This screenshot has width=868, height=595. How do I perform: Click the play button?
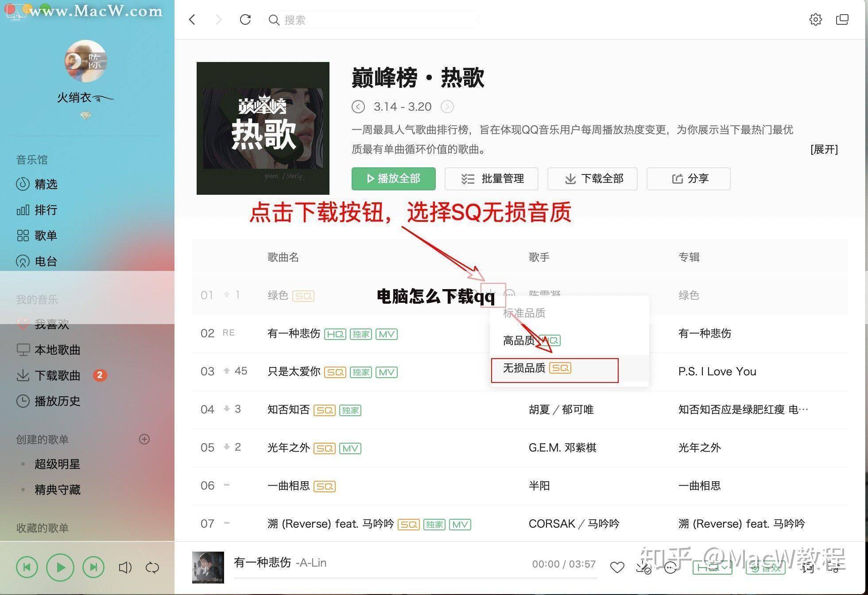[x=60, y=567]
